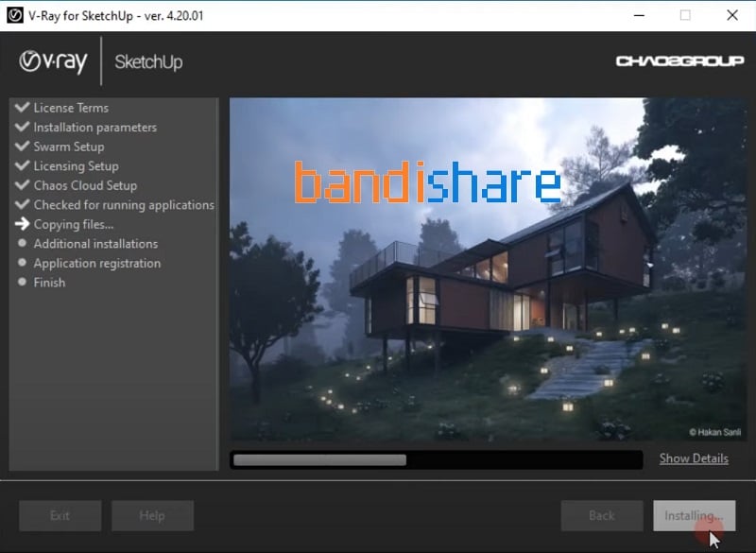Click the checkmark beside License Terms
The width and height of the screenshot is (756, 553).
click(22, 107)
